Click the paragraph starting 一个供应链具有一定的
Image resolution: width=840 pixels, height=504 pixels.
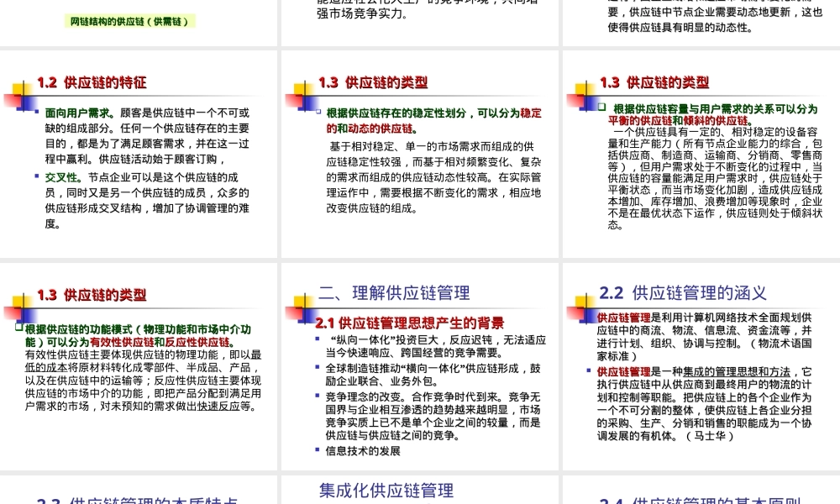(x=715, y=178)
